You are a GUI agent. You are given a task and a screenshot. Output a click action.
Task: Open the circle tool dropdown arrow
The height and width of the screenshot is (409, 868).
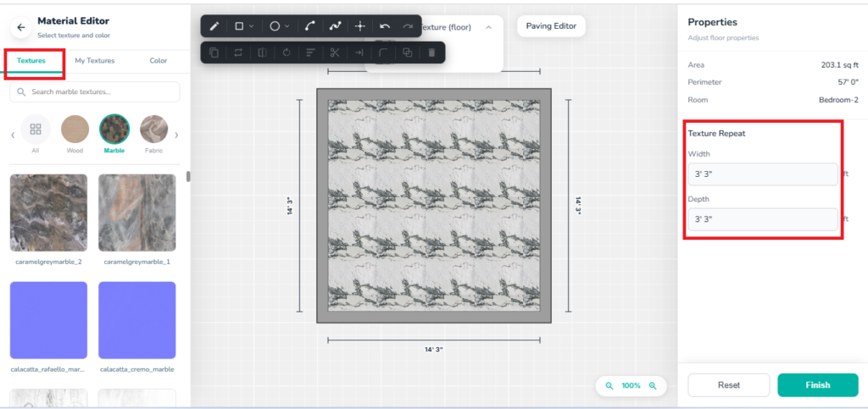[287, 26]
